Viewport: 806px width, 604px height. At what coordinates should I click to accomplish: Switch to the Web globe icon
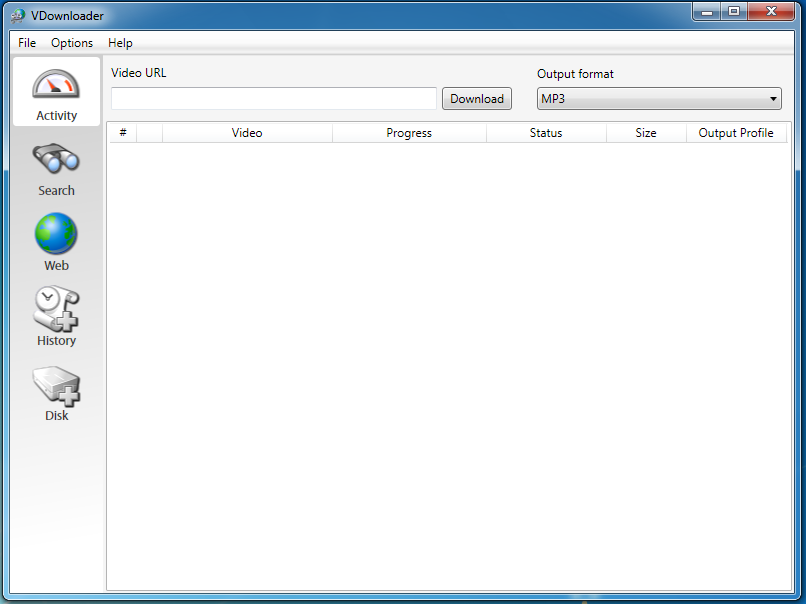(x=56, y=233)
